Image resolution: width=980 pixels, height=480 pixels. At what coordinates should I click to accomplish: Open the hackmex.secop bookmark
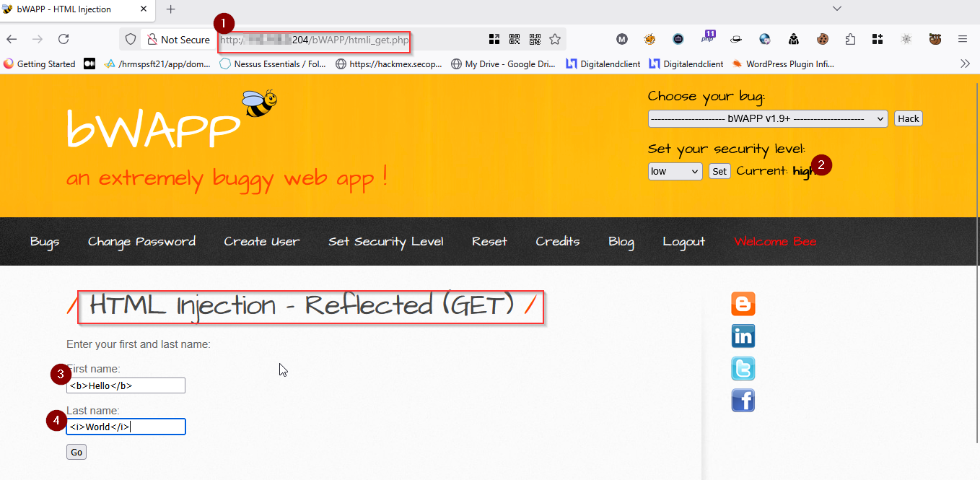point(389,64)
